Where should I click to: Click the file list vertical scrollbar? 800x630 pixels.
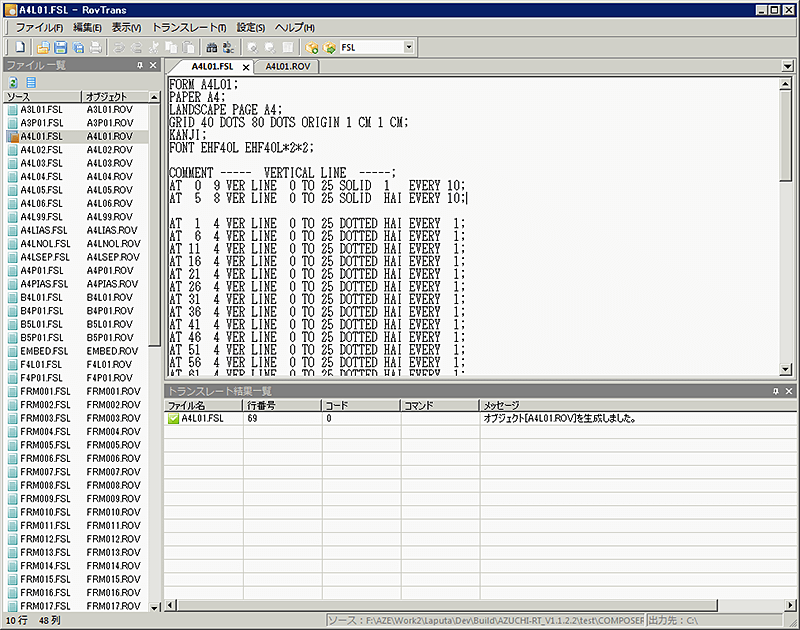click(x=155, y=300)
